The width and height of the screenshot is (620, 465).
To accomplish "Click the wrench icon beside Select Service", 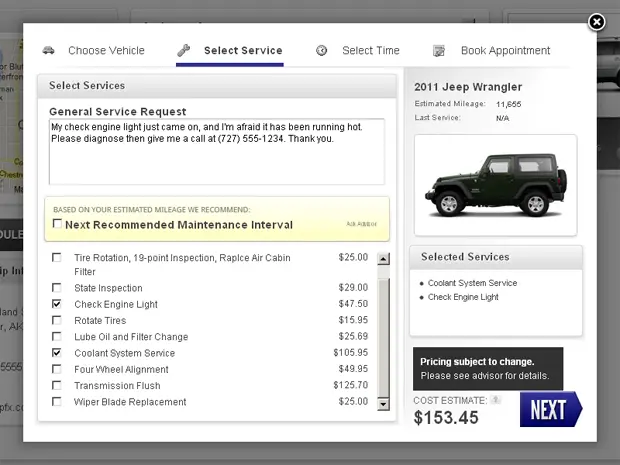I will tap(183, 50).
